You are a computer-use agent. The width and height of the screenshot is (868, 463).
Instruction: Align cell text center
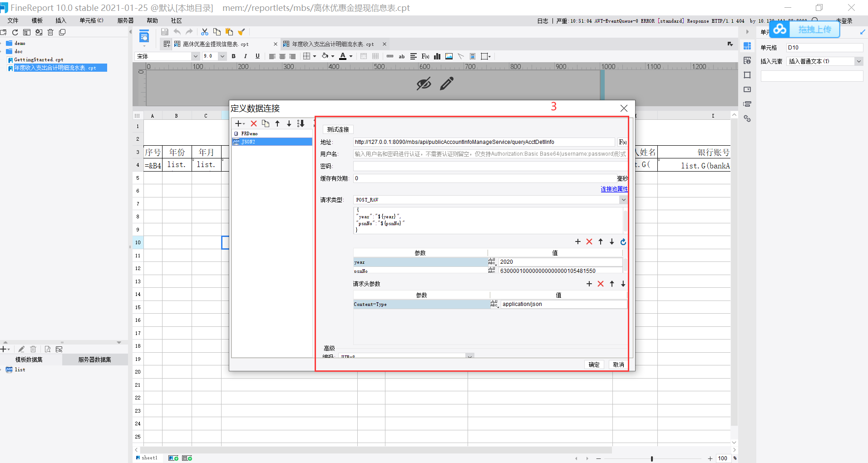pos(282,56)
